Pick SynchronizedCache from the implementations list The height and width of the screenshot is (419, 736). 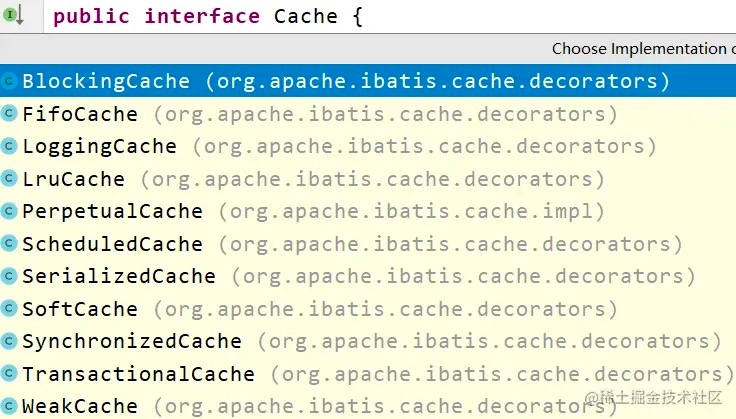tap(131, 342)
